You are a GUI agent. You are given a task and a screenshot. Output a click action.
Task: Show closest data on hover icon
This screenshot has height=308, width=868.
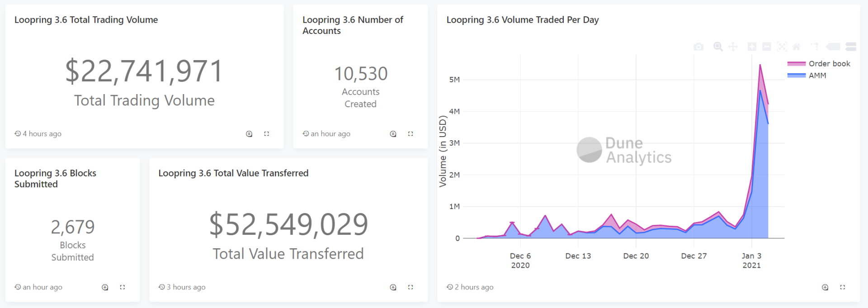pyautogui.click(x=833, y=47)
